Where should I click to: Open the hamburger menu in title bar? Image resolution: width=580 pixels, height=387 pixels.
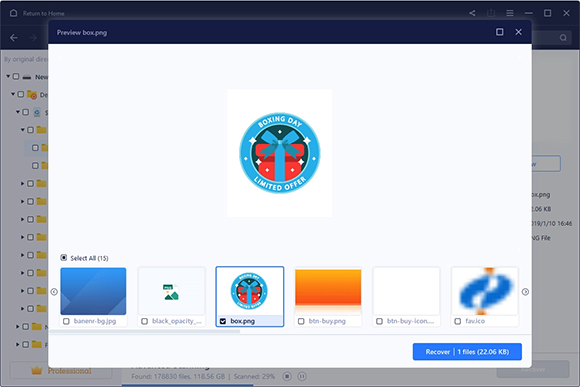coord(510,13)
